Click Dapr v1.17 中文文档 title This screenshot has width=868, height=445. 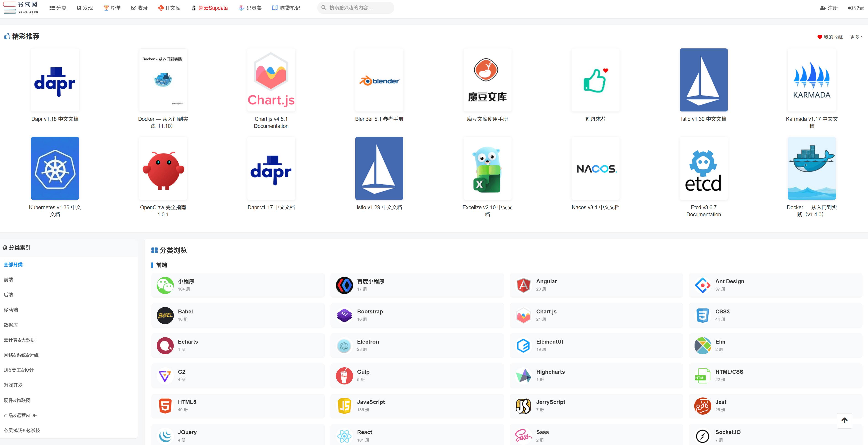coord(271,207)
